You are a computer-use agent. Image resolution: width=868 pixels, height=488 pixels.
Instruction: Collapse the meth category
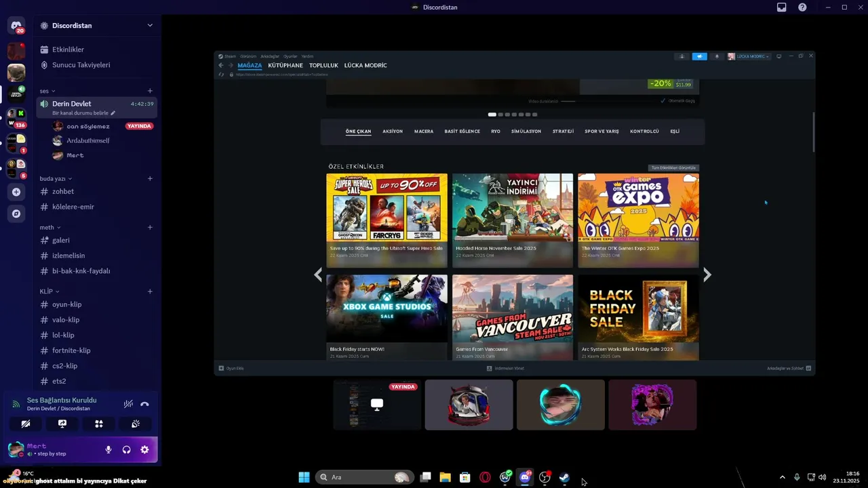point(50,227)
